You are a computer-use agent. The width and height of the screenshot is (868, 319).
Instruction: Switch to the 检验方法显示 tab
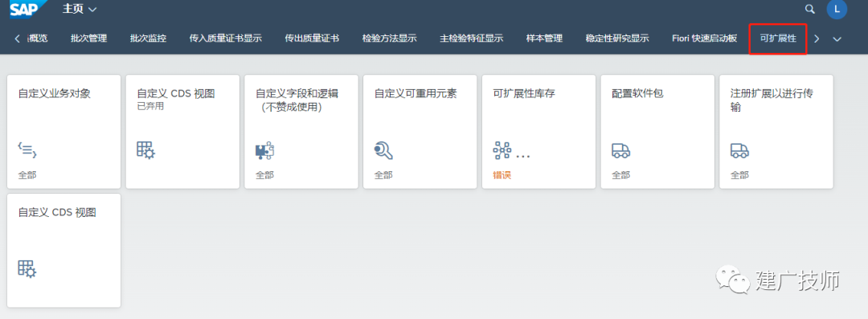[x=389, y=39]
